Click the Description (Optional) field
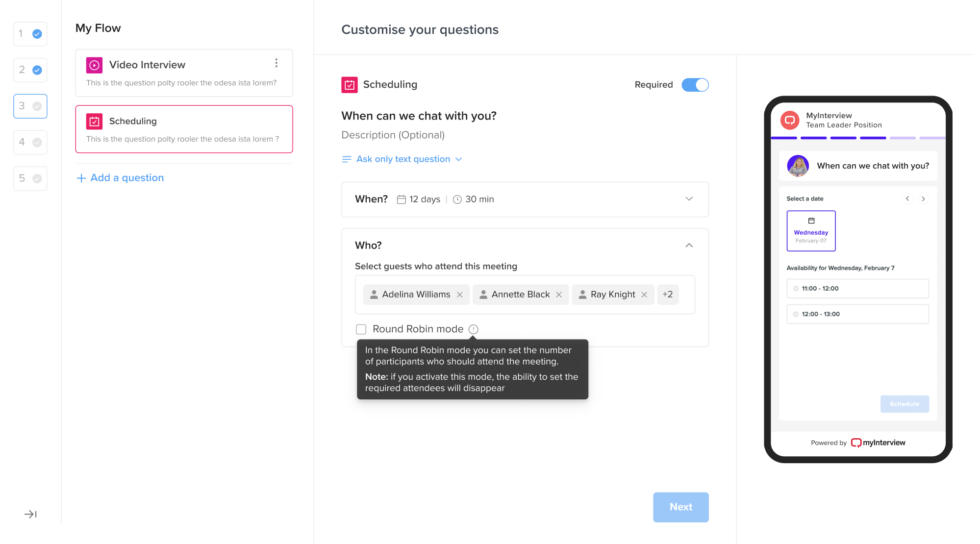Image resolution: width=980 pixels, height=544 pixels. [393, 135]
